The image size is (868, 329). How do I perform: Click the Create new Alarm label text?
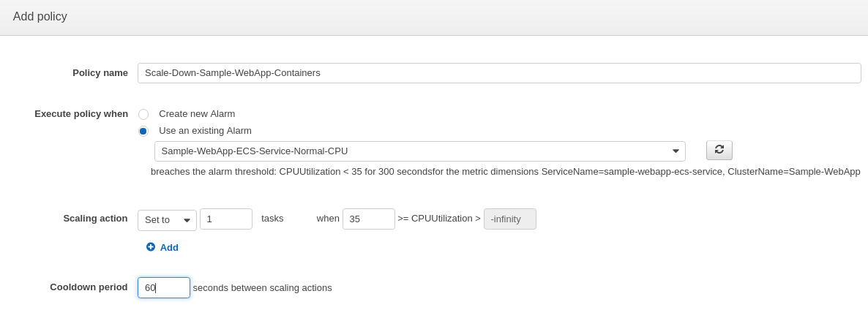click(197, 114)
